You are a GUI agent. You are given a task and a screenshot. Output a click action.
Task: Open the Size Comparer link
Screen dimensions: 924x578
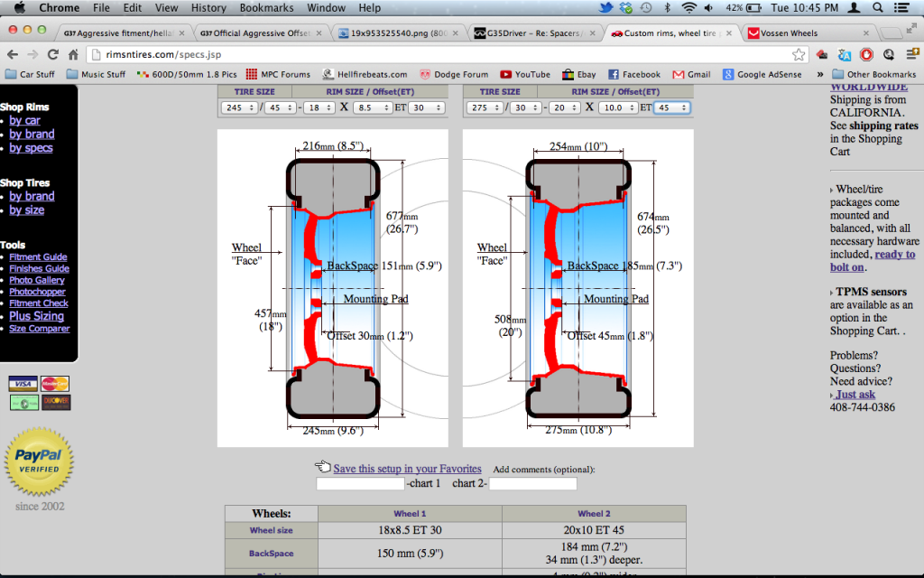tap(40, 329)
